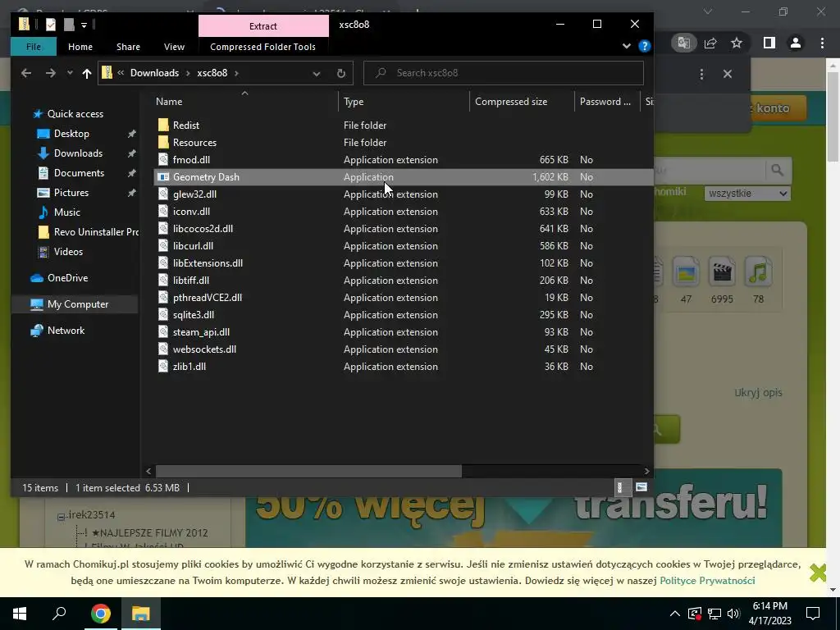Collapse the ribbon chevron
840x630 pixels.
point(626,46)
